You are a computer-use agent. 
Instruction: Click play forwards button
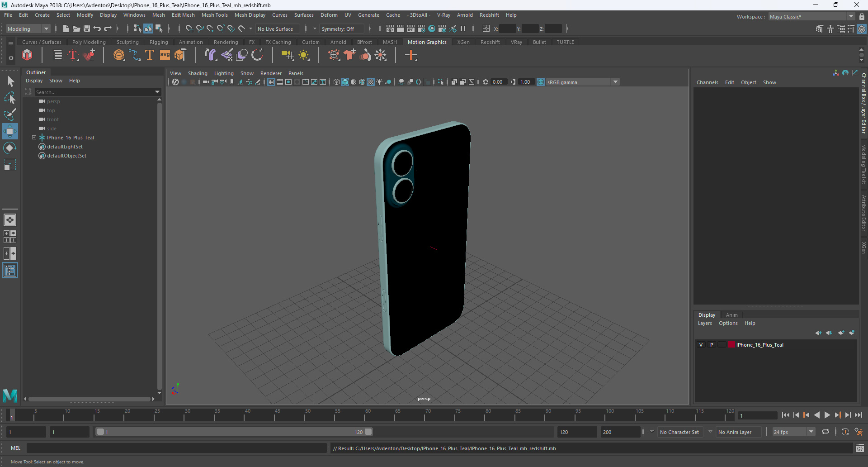[x=827, y=415]
